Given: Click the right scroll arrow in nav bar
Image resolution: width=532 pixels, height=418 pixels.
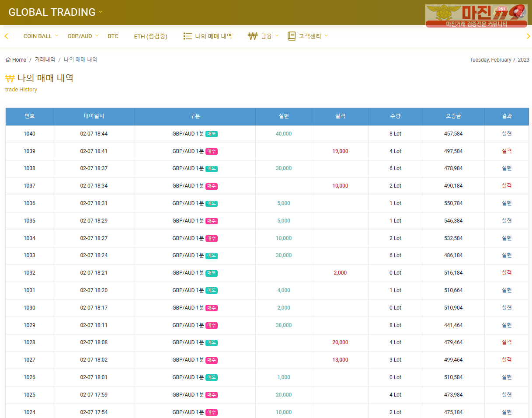Looking at the screenshot, I should [x=528, y=36].
